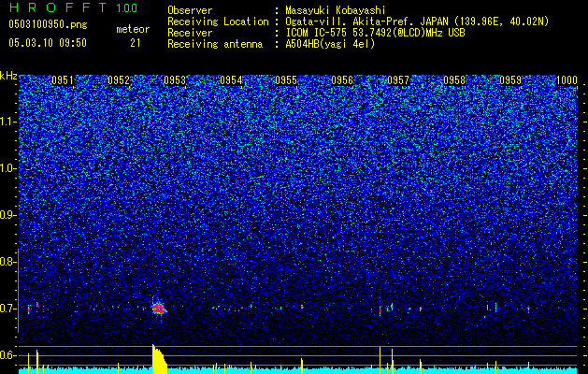Click the kHz axis unit label
The width and height of the screenshot is (588, 374).
pos(8,76)
